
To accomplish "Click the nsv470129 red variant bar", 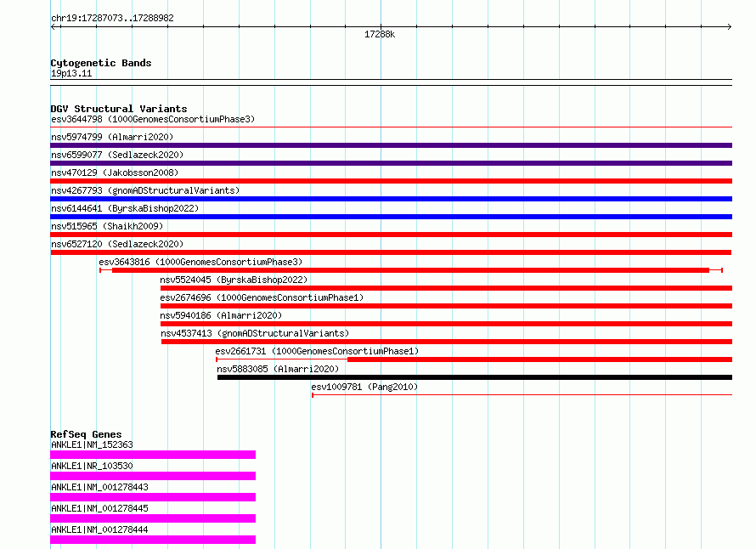I will (x=391, y=181).
